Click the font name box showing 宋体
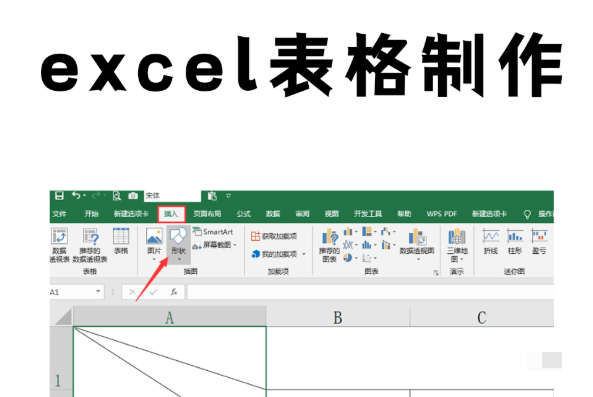This screenshot has height=397, width=593. [172, 195]
